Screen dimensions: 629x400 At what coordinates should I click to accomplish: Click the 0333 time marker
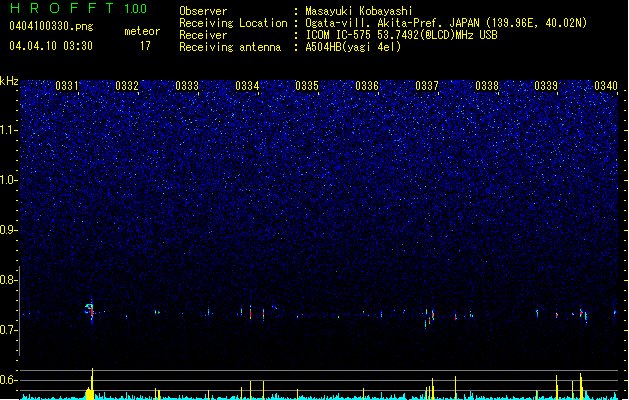[x=187, y=86]
